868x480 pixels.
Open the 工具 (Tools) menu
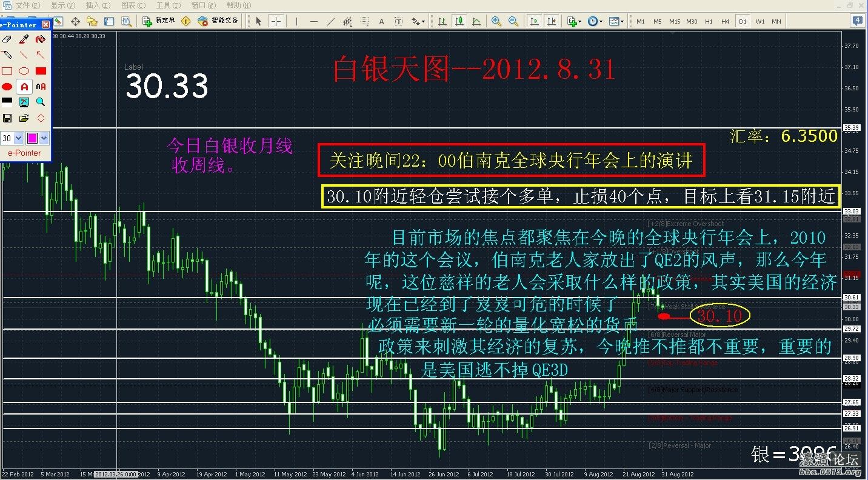(x=167, y=5)
